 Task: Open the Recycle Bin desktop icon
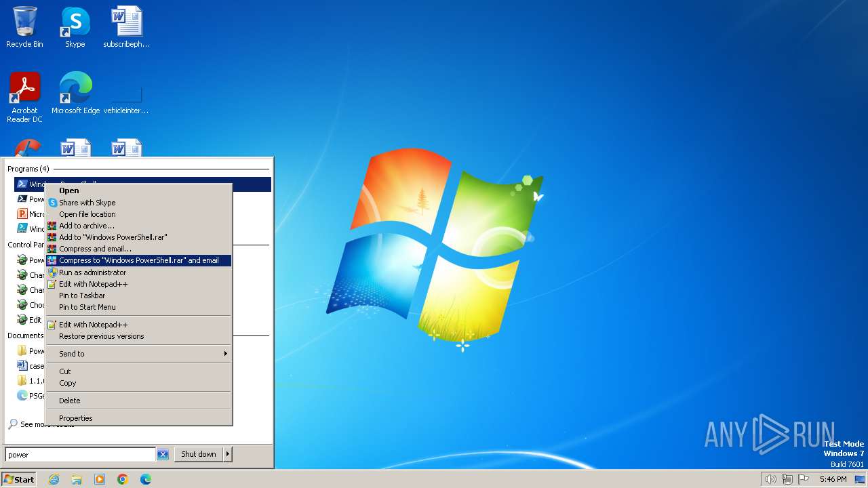(24, 27)
